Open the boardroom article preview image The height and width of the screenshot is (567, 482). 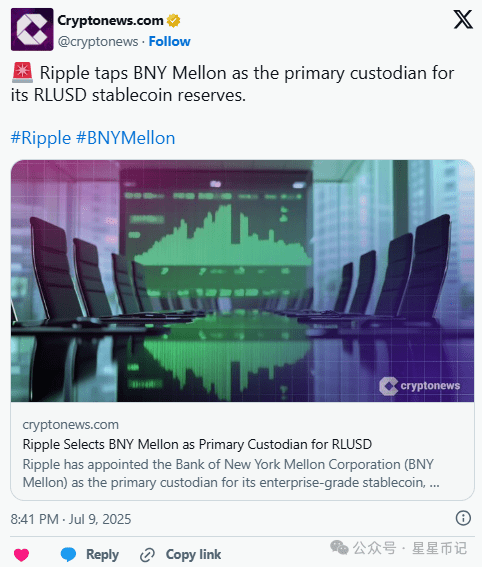242,281
